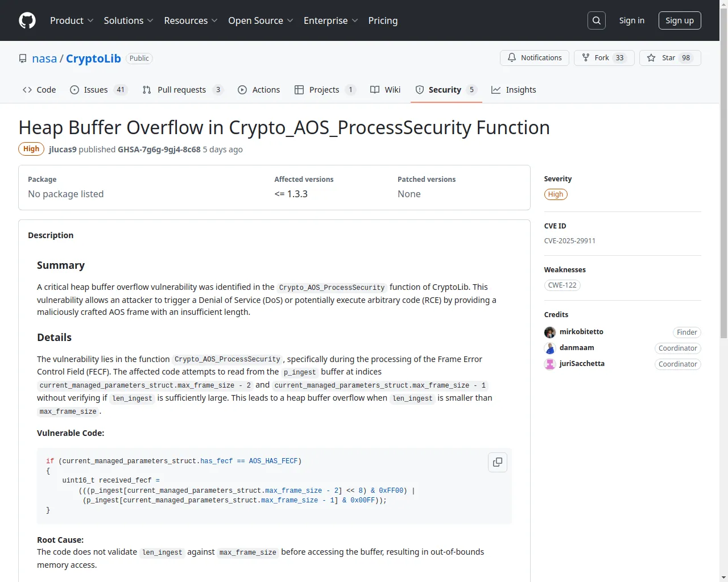
Task: Expand the Resources menu
Action: pos(191,20)
